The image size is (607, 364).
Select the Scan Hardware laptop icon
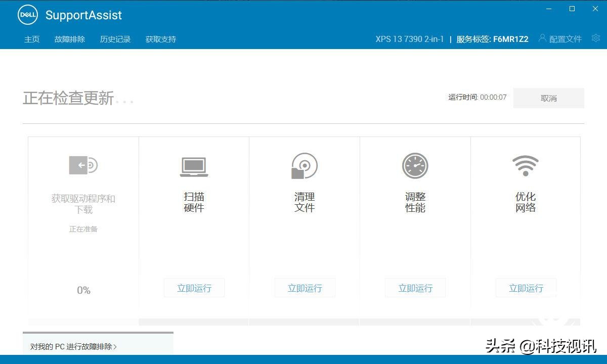(x=194, y=165)
